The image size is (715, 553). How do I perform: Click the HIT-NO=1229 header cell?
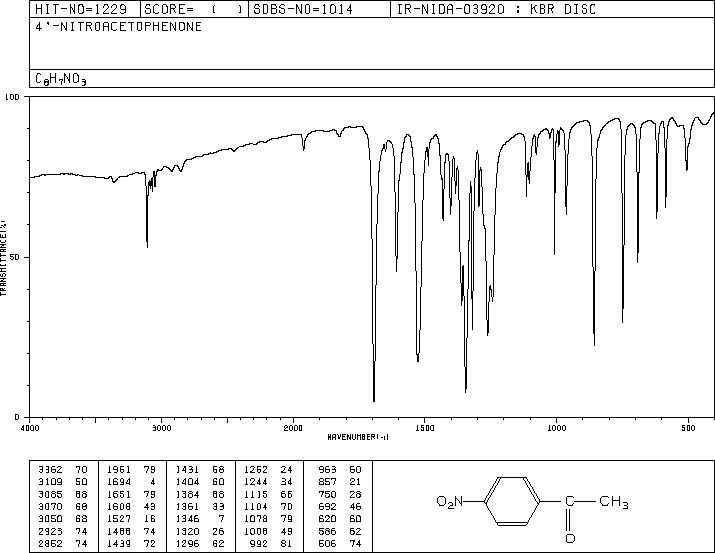[x=81, y=9]
